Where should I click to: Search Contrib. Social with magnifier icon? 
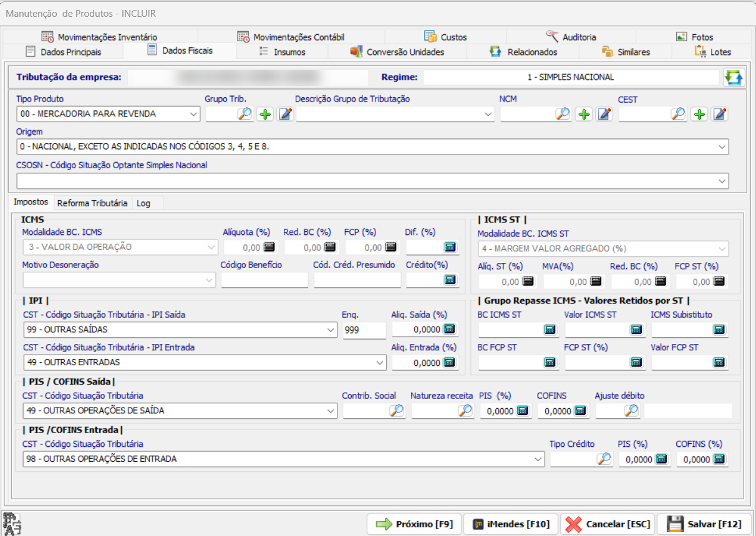[397, 411]
